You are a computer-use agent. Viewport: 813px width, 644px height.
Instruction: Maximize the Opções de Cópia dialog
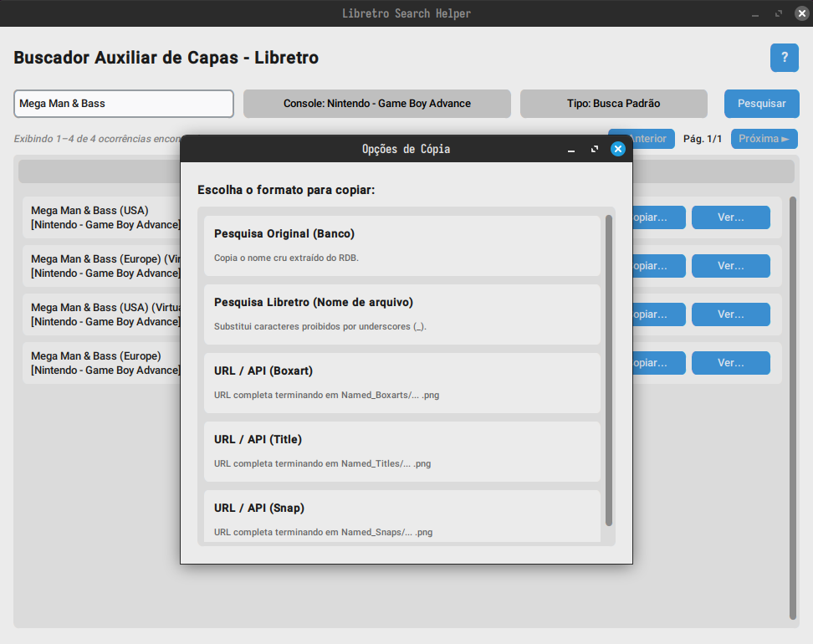coord(594,150)
